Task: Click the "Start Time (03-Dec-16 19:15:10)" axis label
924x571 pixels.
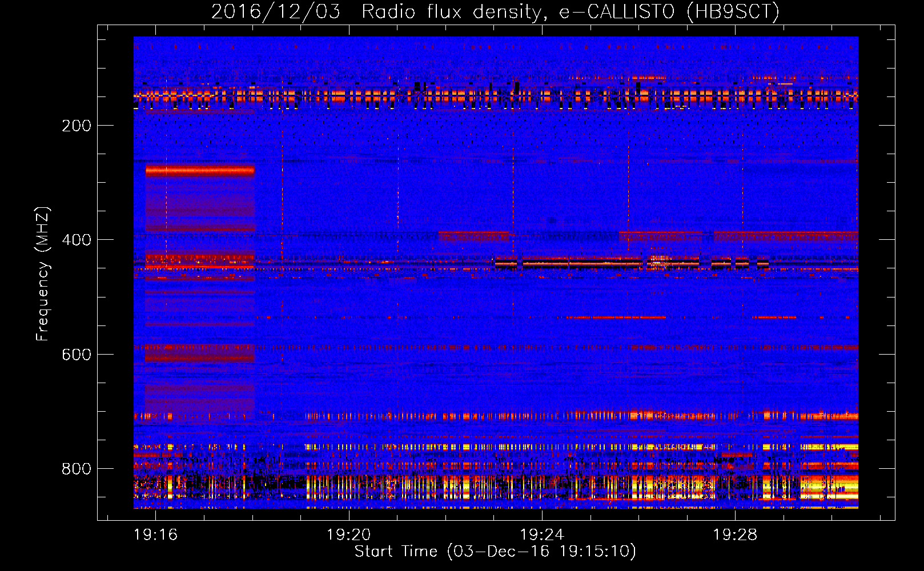Action: pos(495,552)
